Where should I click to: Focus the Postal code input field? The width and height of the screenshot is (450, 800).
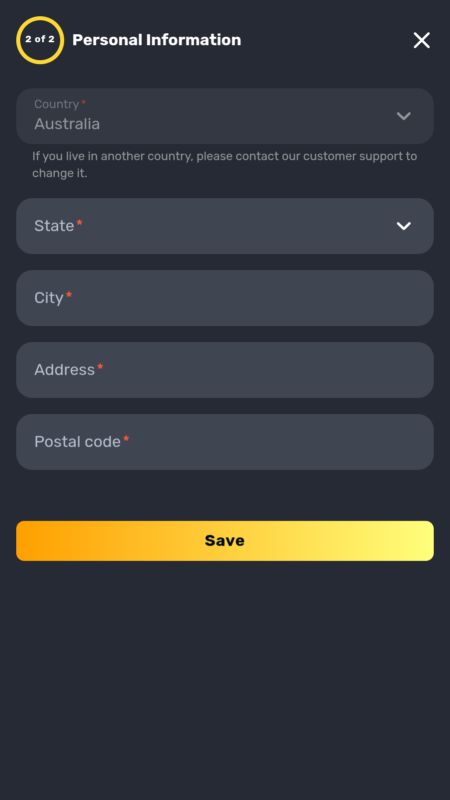(x=225, y=442)
